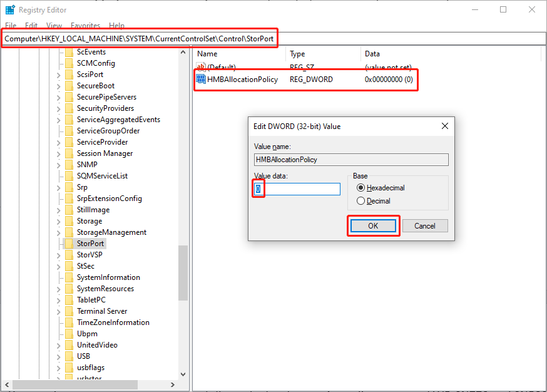Confirm the DWORD edit with OK
547x392 pixels.
click(x=373, y=226)
